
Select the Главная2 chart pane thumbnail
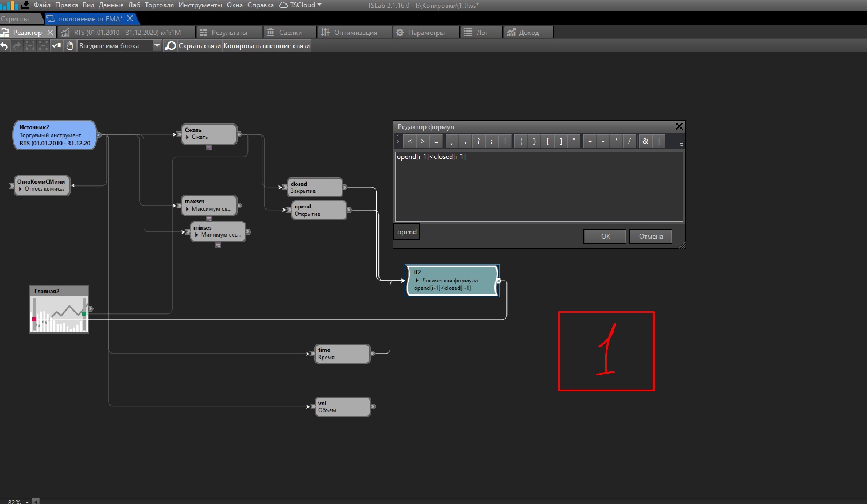[59, 309]
